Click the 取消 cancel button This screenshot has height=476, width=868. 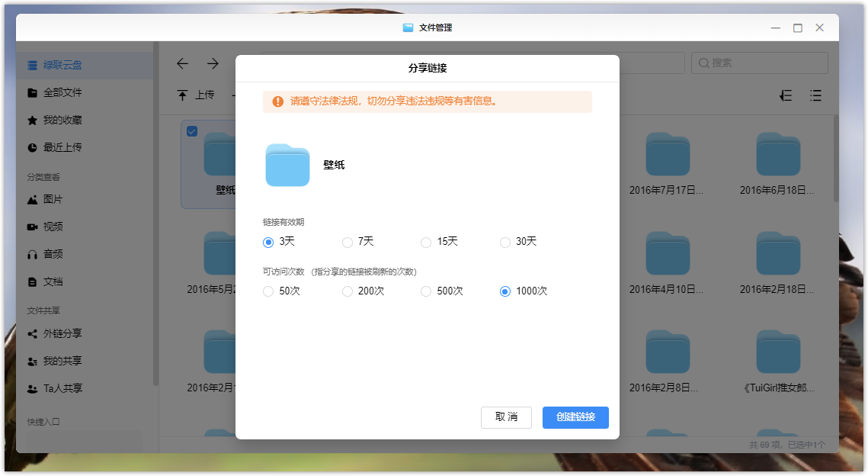click(x=506, y=417)
